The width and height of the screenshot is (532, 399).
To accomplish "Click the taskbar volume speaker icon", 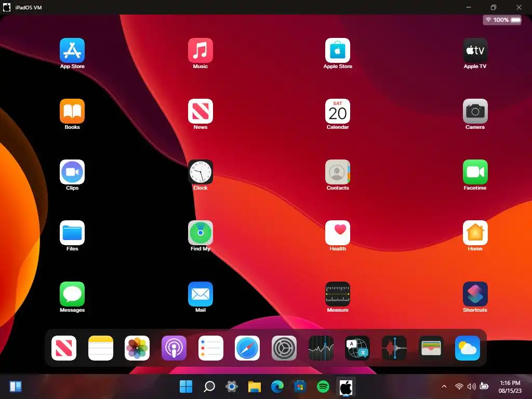I will click(x=471, y=387).
